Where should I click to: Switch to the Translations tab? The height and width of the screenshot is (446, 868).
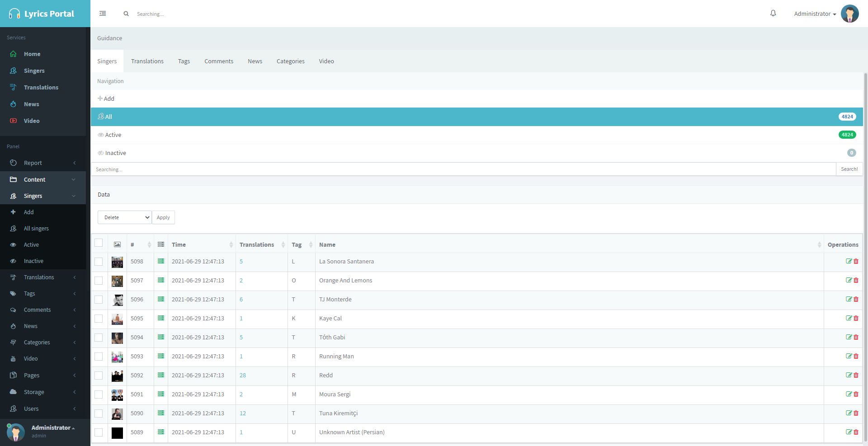point(147,61)
